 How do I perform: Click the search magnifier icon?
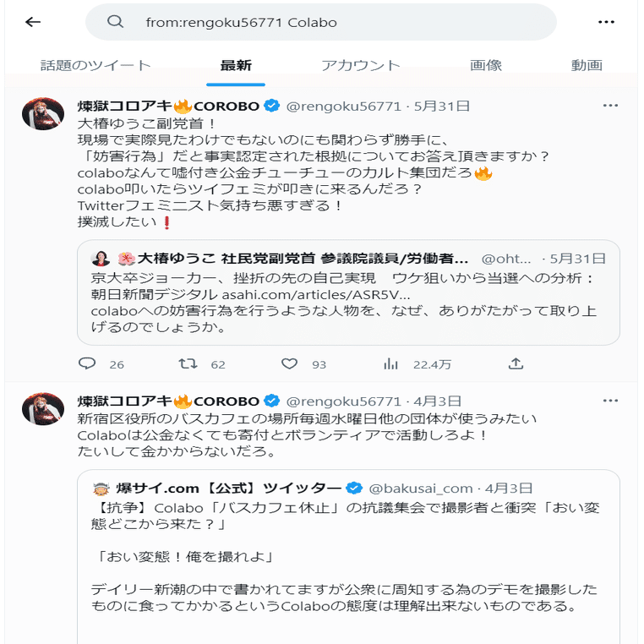(116, 22)
